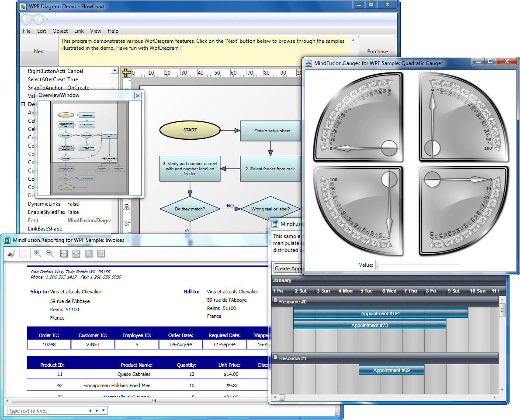Click the '6 Wed' day header
Screen dimensions: 520x420
[389, 291]
